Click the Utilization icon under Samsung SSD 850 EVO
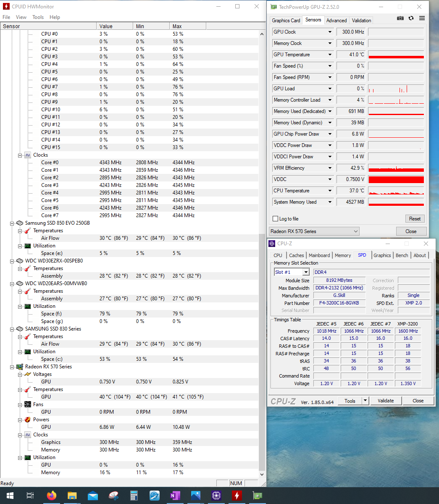This screenshot has height=504, width=439. click(x=27, y=246)
